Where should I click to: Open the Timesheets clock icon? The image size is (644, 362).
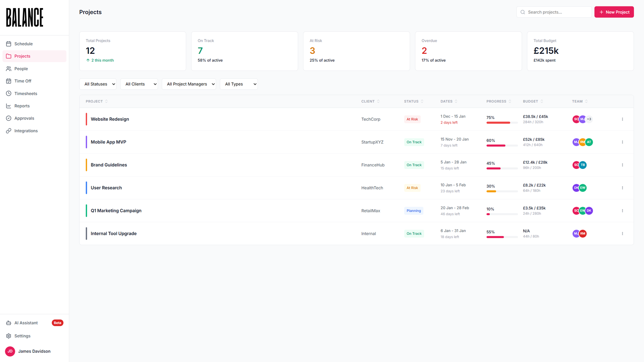click(x=8, y=93)
